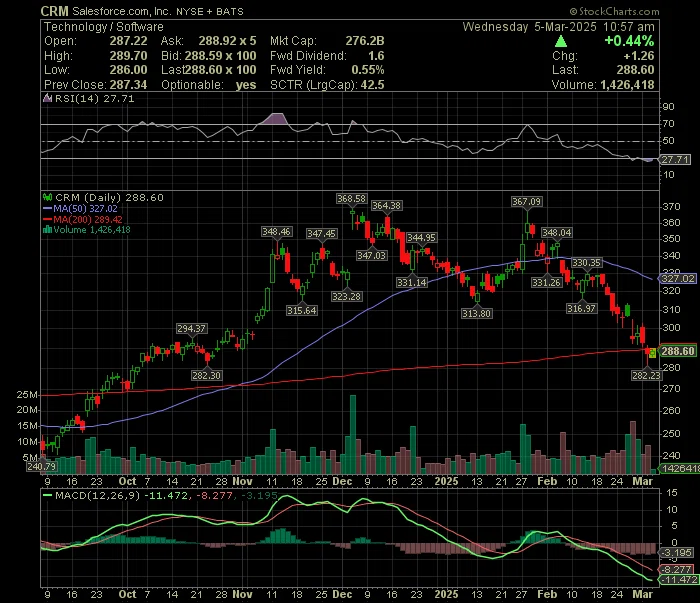This screenshot has width=700, height=603.
Task: Click the Wednesday 5-Mar-2025 10:57 am timestamp
Action: point(558,27)
